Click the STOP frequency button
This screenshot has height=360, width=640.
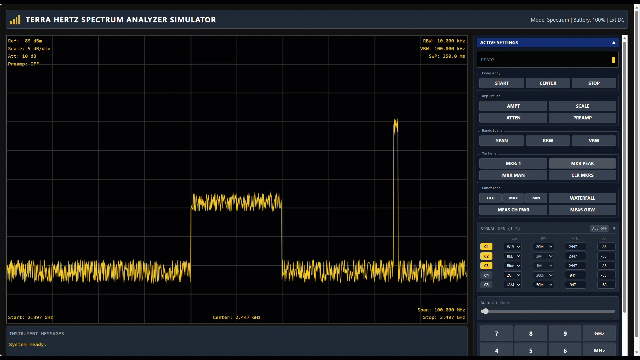point(594,83)
